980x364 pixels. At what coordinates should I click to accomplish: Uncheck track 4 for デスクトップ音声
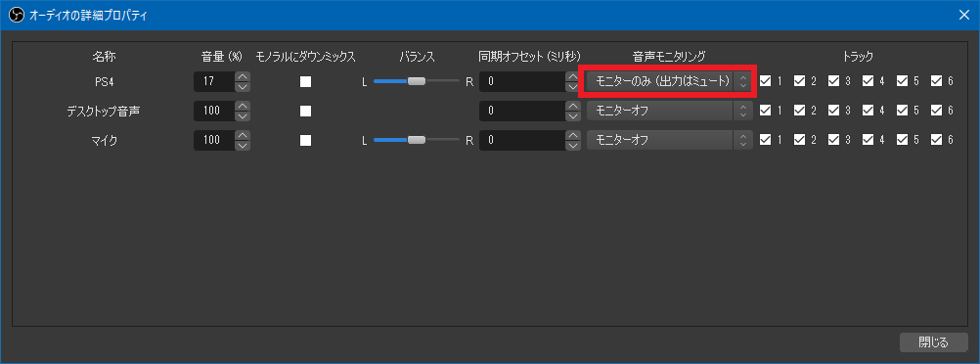click(x=869, y=110)
